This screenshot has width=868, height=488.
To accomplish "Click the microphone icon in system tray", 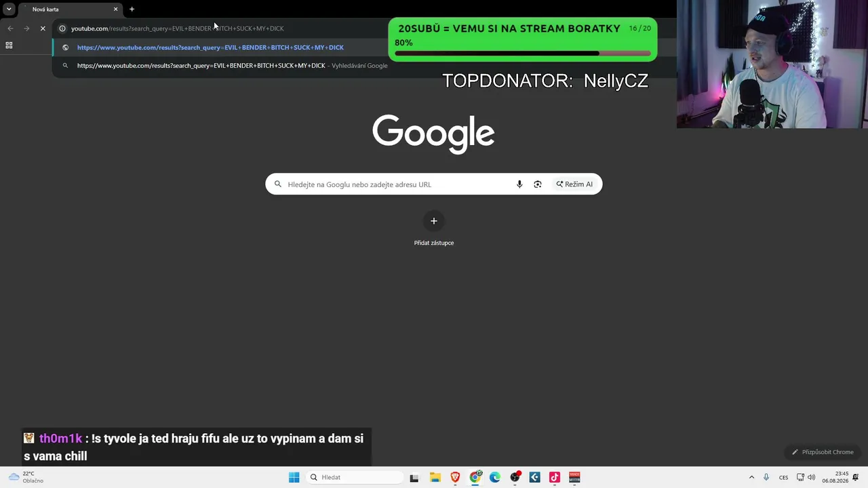I will pos(766,477).
